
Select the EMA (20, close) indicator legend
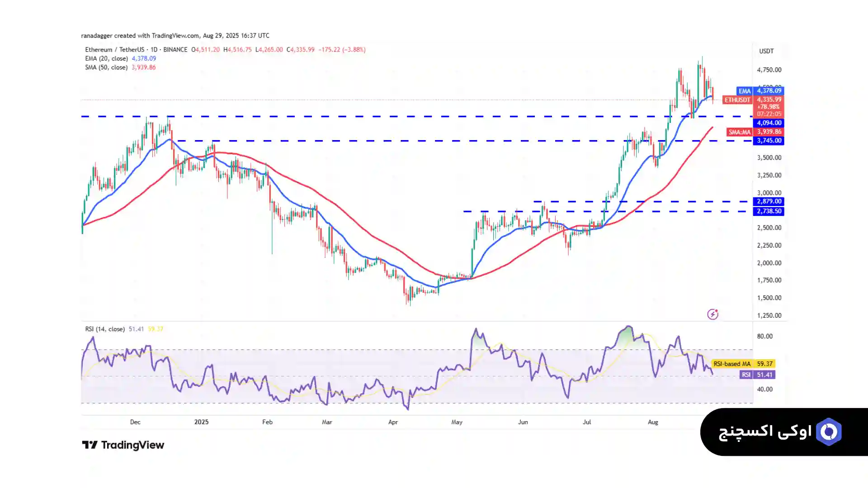click(107, 59)
